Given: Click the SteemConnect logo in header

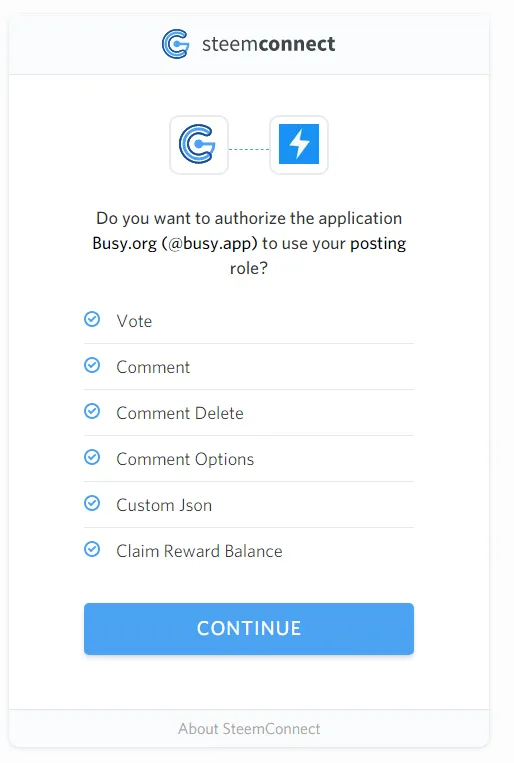Looking at the screenshot, I should tap(175, 44).
